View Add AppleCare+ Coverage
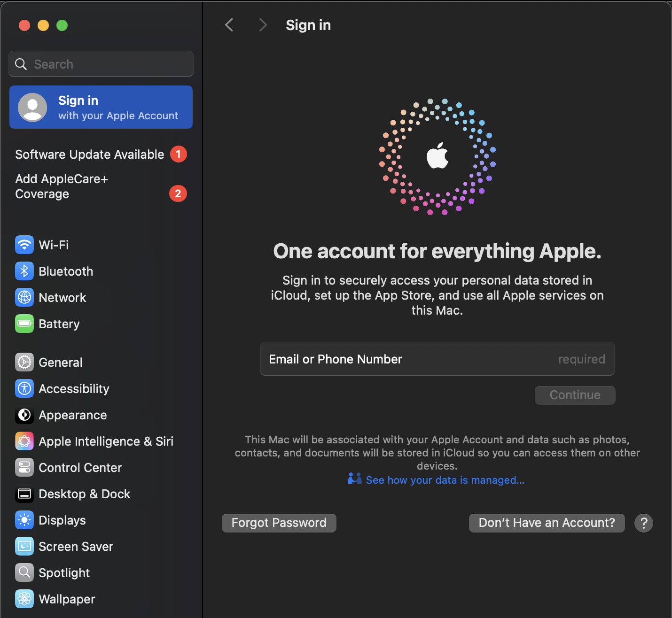The image size is (672, 618). [x=61, y=186]
